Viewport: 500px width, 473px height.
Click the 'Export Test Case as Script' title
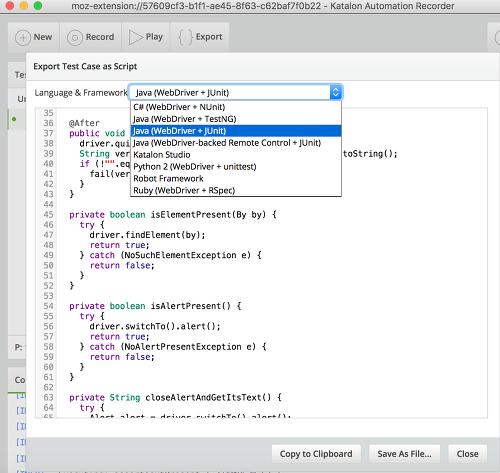click(85, 66)
